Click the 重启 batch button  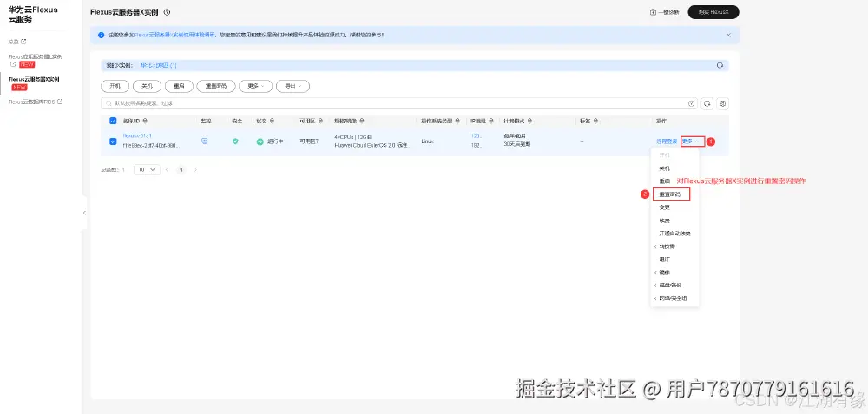179,86
